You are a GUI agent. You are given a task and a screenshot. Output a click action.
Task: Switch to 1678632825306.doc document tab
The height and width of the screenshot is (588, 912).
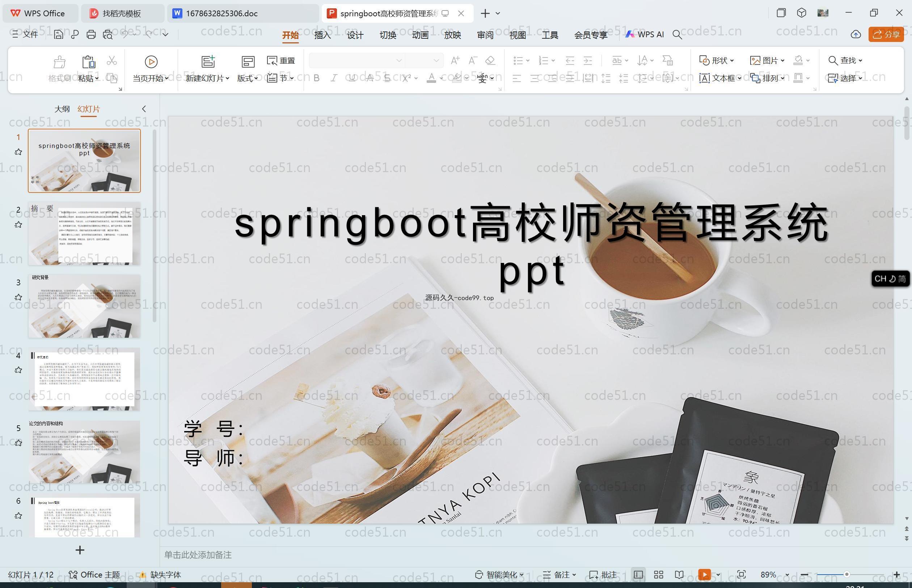(x=242, y=13)
